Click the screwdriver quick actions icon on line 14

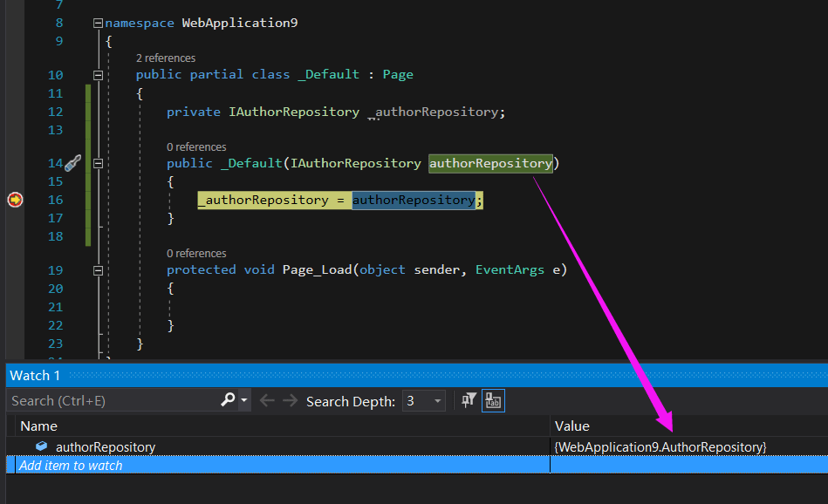pyautogui.click(x=73, y=163)
